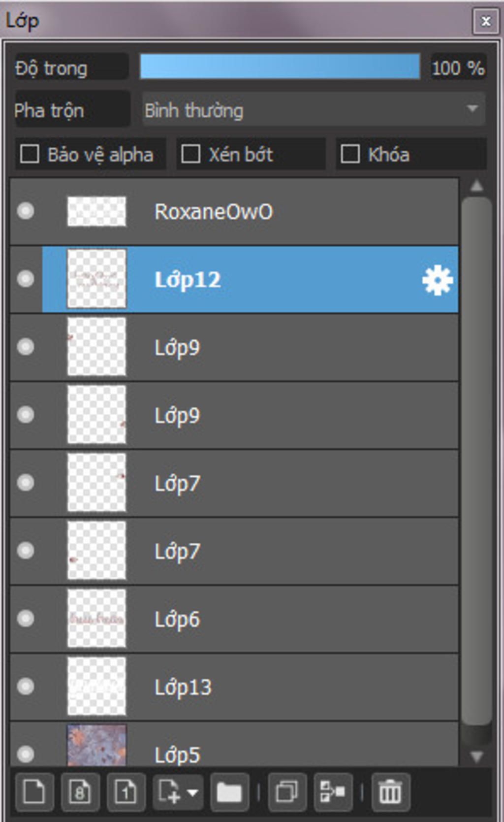The image size is (504, 822).
Task: Click the Lớp6 layer thumbnail
Action: coord(96,619)
